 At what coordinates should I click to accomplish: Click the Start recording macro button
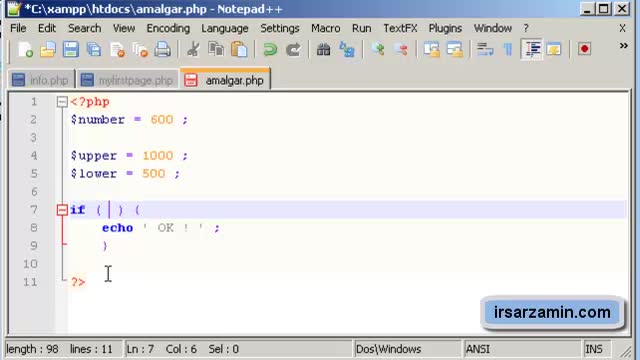(x=584, y=49)
